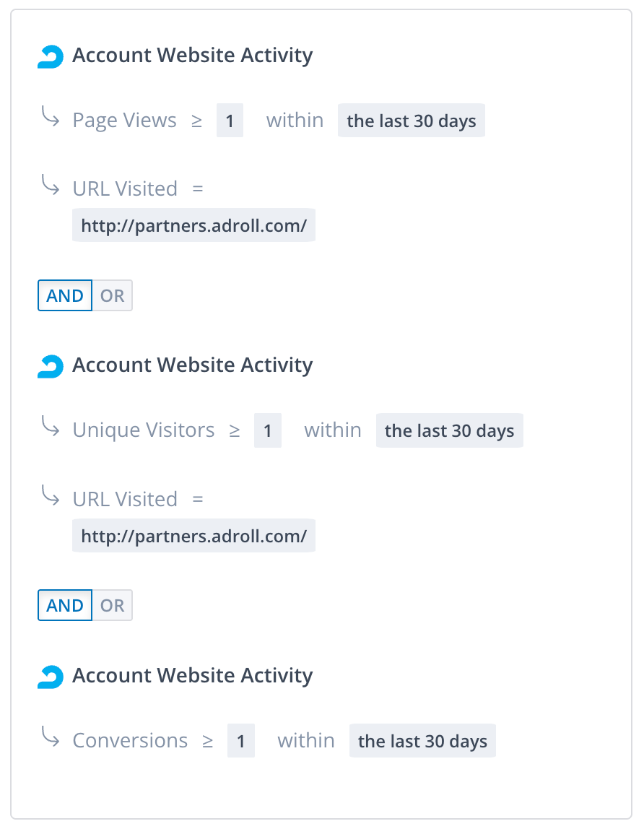
Task: Select AND in the second condition toggle
Action: coord(65,606)
